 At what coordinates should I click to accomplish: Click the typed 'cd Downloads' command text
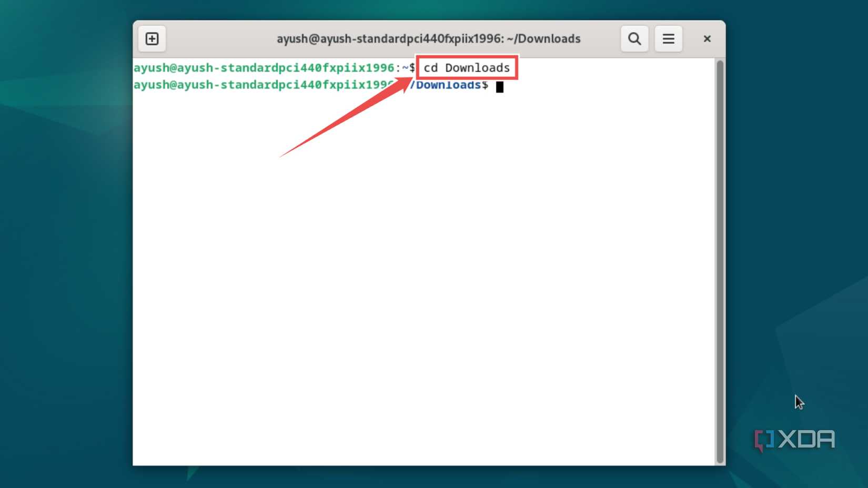467,68
